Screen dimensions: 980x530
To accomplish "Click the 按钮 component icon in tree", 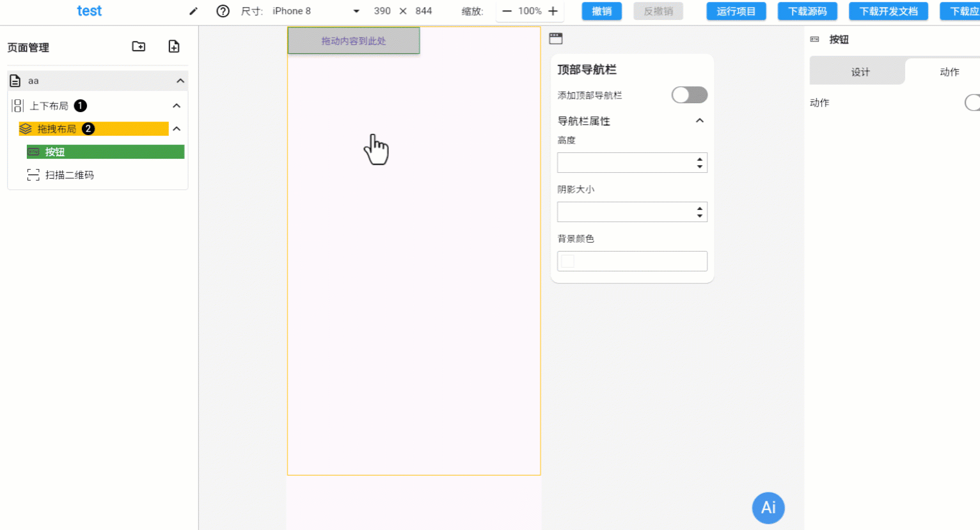I will 33,152.
